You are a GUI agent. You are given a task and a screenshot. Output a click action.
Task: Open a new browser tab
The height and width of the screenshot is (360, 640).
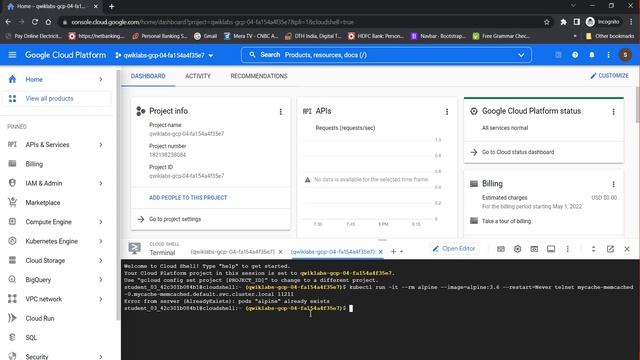(111, 7)
